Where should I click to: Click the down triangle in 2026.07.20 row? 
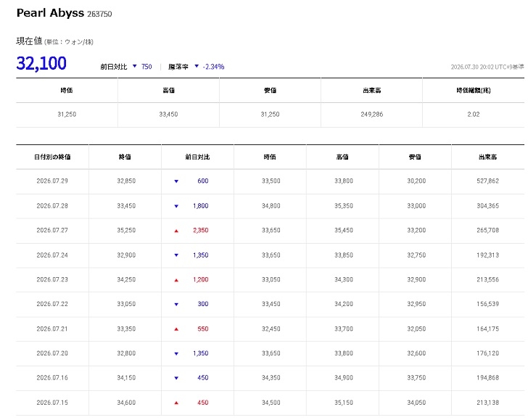pos(176,354)
